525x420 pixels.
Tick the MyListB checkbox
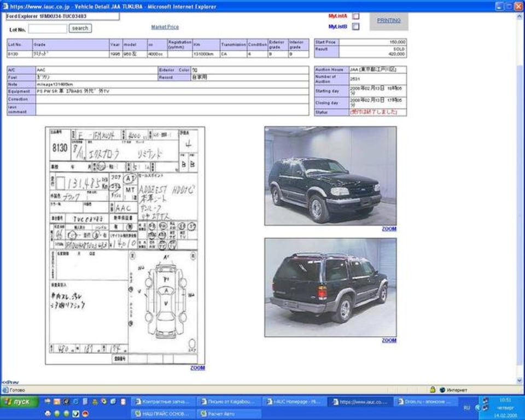tap(356, 26)
